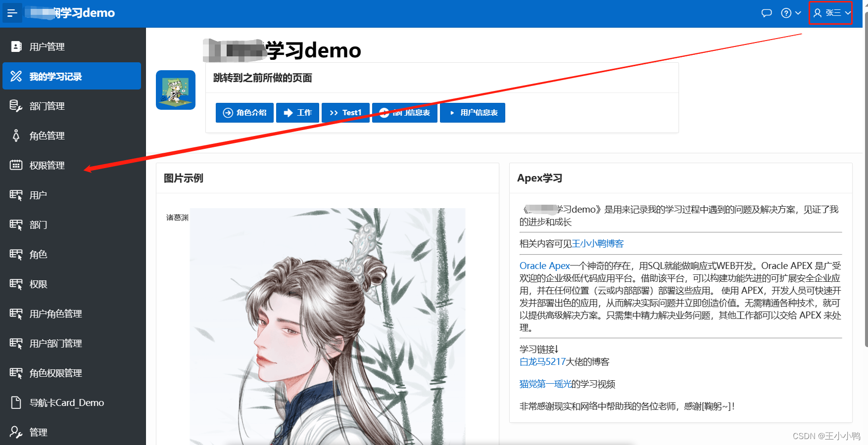Click the 角色管理 person icon
The height and width of the screenshot is (445, 868).
coord(16,135)
